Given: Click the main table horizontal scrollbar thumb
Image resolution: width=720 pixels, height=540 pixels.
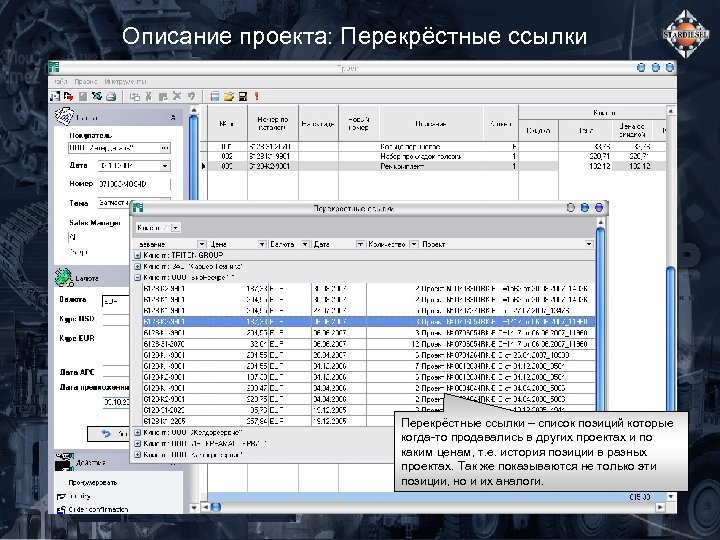Looking at the screenshot, I should (216, 507).
